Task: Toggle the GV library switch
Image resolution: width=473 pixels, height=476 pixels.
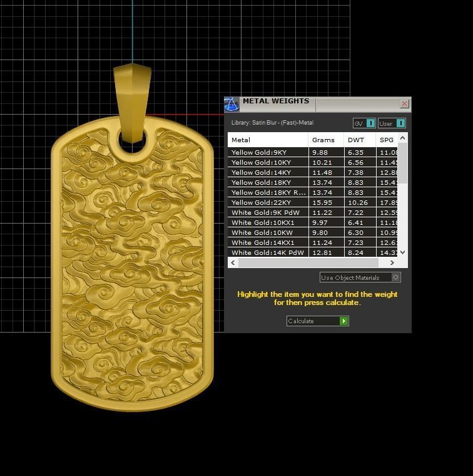Action: tap(365, 123)
